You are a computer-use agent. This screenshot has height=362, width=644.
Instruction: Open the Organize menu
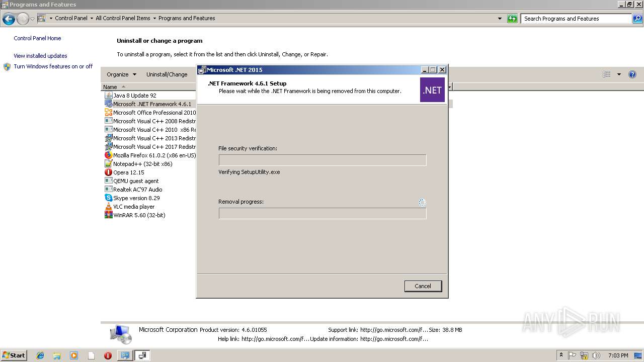pos(121,74)
